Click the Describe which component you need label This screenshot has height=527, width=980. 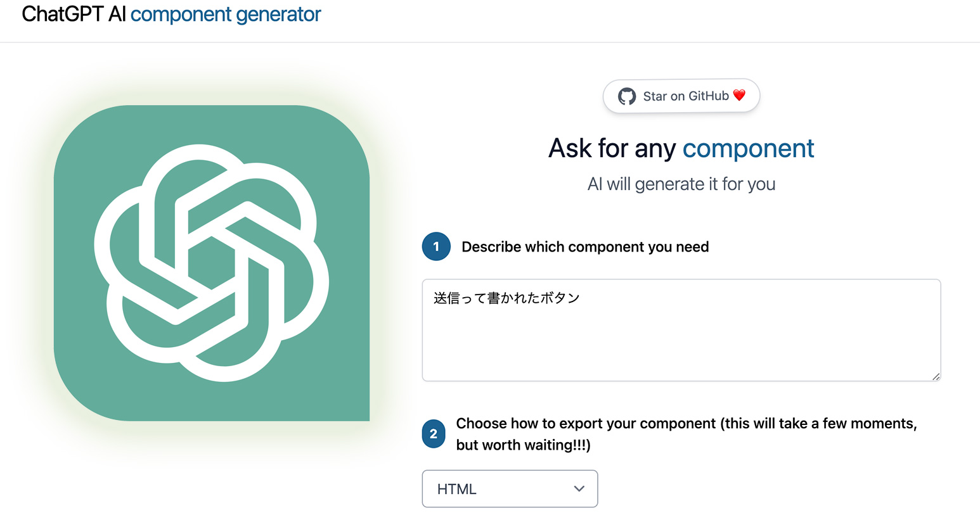[584, 246]
